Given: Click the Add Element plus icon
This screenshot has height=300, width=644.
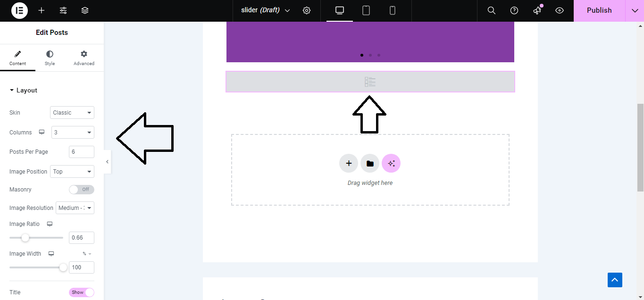Looking at the screenshot, I should tap(42, 10).
